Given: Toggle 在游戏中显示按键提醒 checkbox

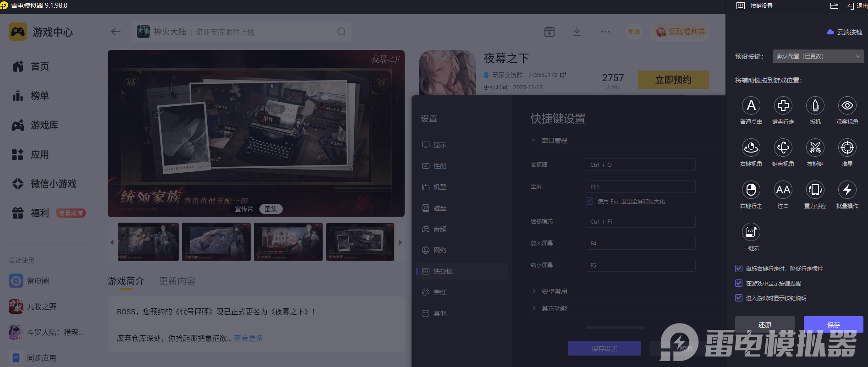Looking at the screenshot, I should 739,284.
